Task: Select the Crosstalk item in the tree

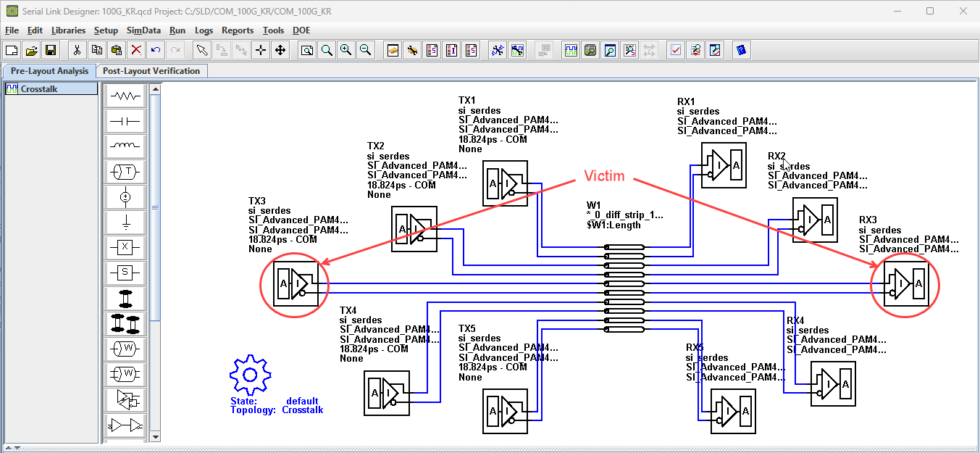Action: pyautogui.click(x=39, y=89)
